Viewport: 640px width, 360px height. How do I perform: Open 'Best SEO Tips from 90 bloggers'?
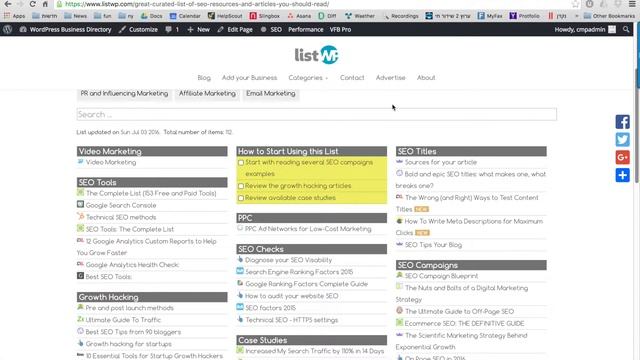[x=133, y=332]
